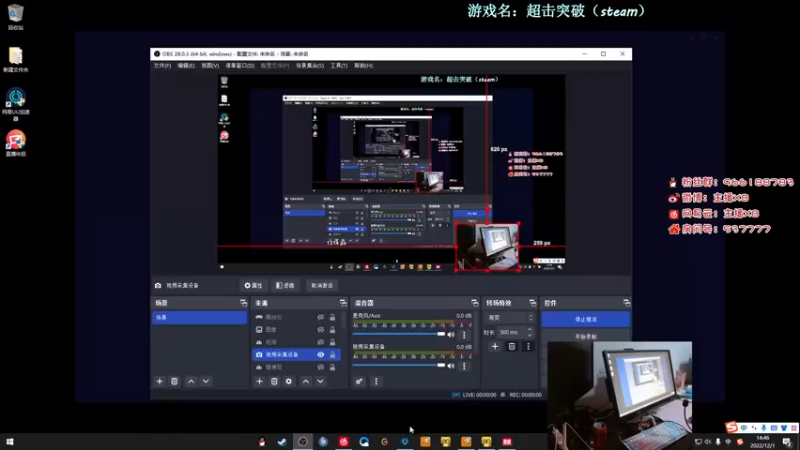
Task: Open three-dot menu for 麦克风/Aux channel
Action: 464,335
